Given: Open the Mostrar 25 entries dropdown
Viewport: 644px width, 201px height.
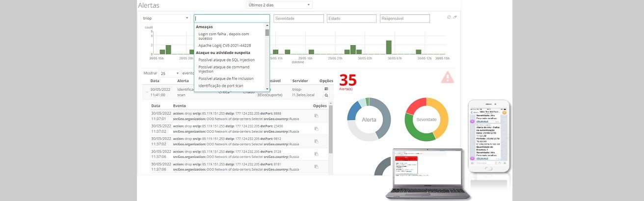Looking at the screenshot, I should pyautogui.click(x=170, y=73).
